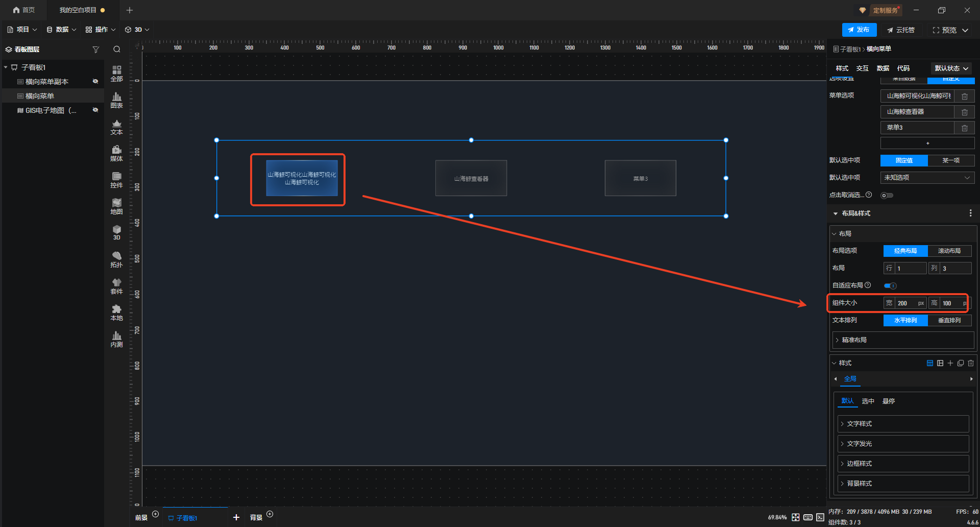Select the 横向菜单 layer in tree
Viewport: 980px width, 527px height.
point(40,96)
